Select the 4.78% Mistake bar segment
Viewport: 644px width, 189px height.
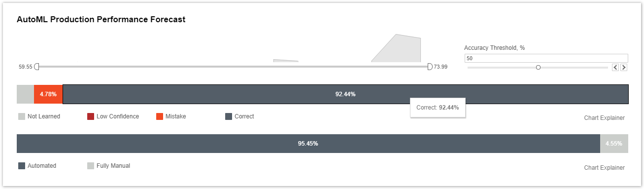tap(48, 94)
